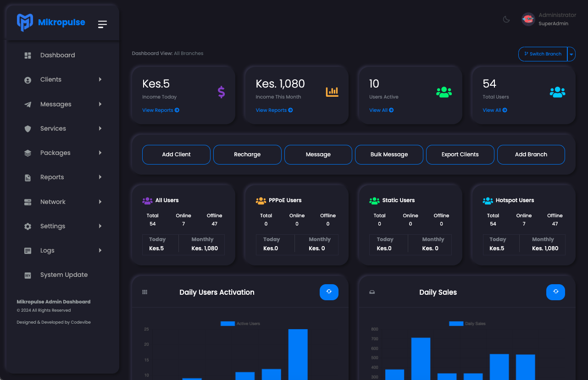Click the Export Clients button

point(460,154)
